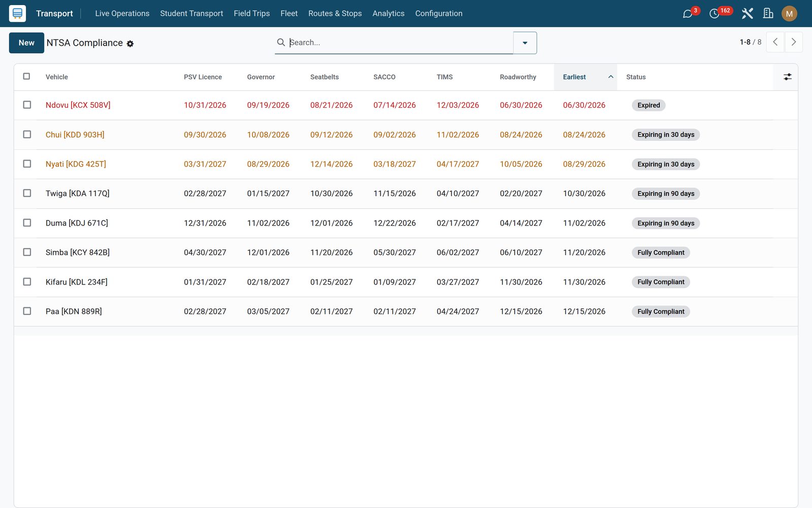The image size is (812, 508).
Task: Expand the search options dropdown arrow
Action: tap(525, 43)
